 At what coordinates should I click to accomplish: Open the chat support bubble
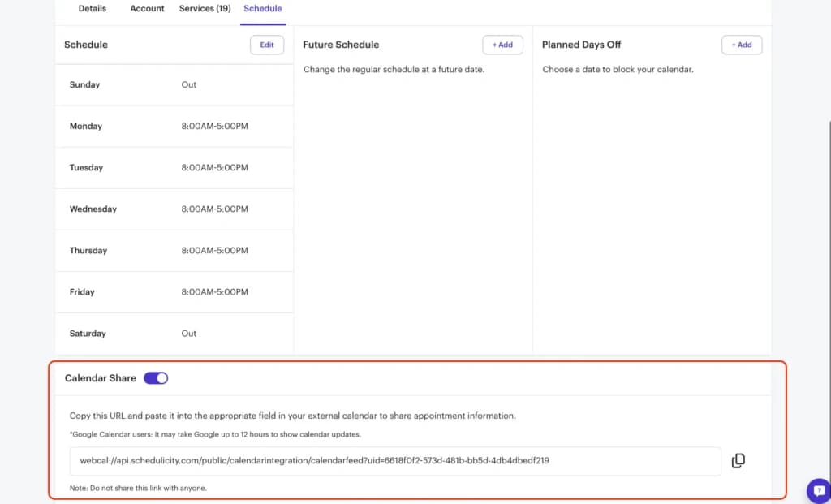pos(819,491)
